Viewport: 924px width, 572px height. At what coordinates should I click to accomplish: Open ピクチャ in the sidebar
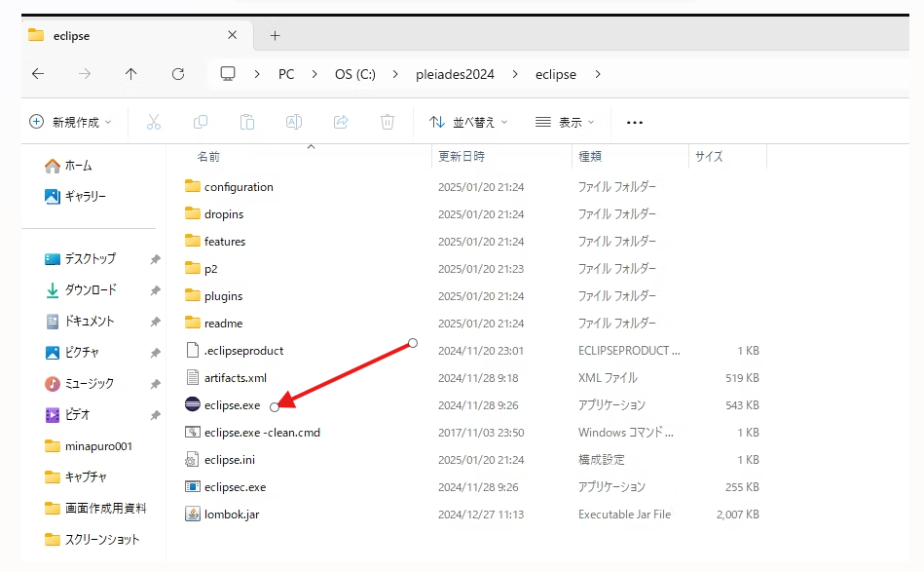[72, 353]
